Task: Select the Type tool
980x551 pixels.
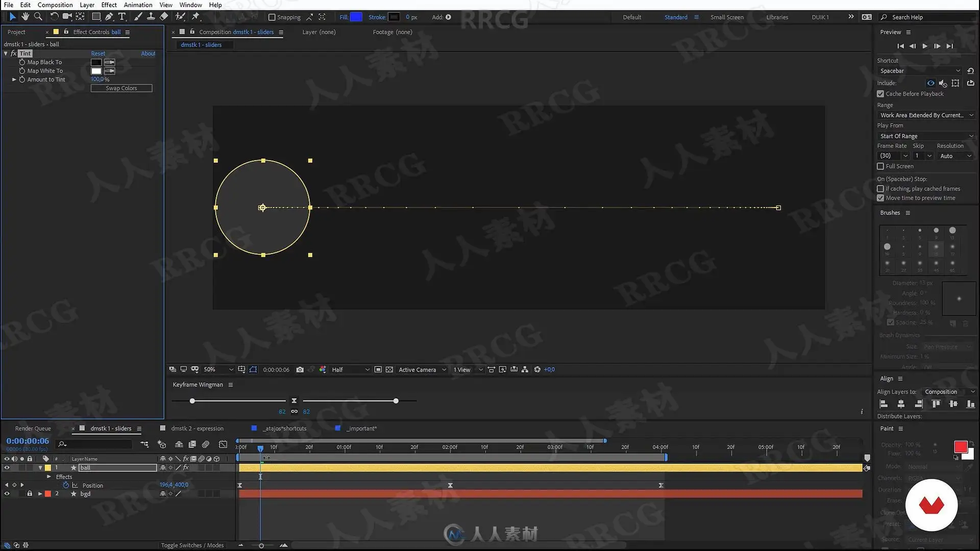Action: tap(122, 17)
